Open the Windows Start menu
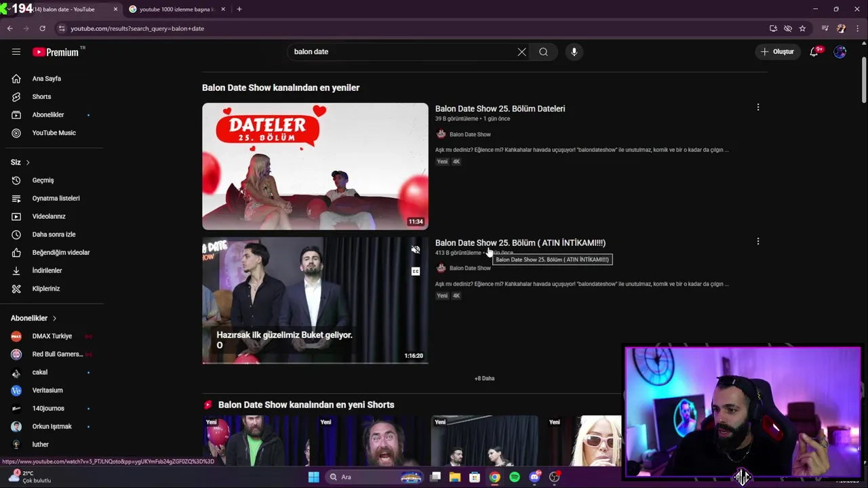Image resolution: width=868 pixels, height=488 pixels. 313,477
